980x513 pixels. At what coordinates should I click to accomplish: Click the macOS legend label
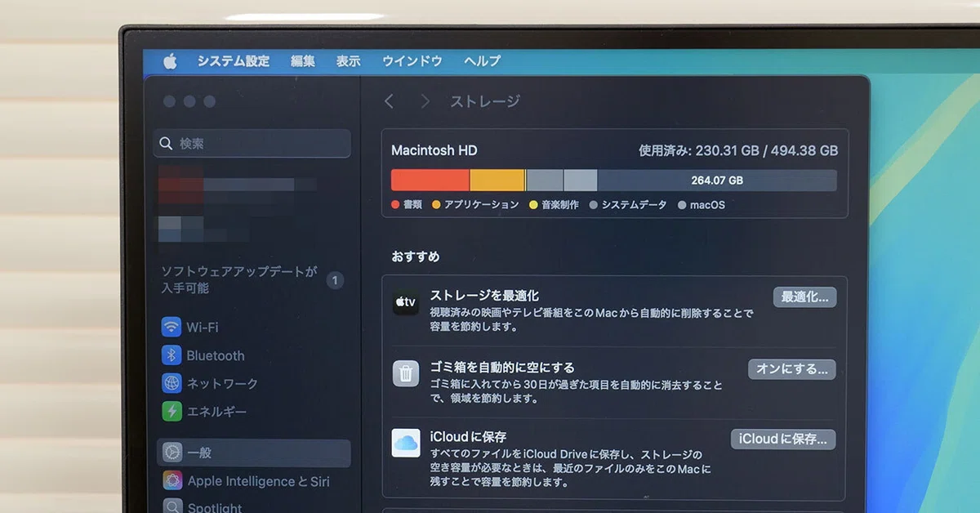(707, 205)
